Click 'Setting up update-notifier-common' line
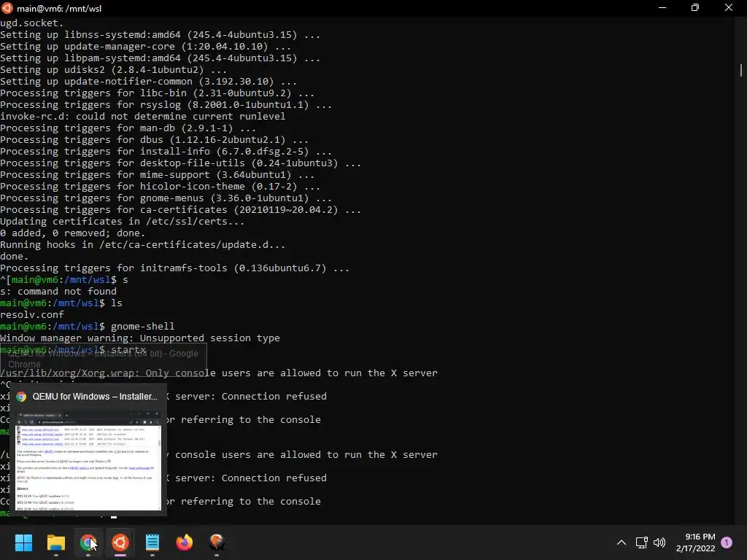 (148, 82)
